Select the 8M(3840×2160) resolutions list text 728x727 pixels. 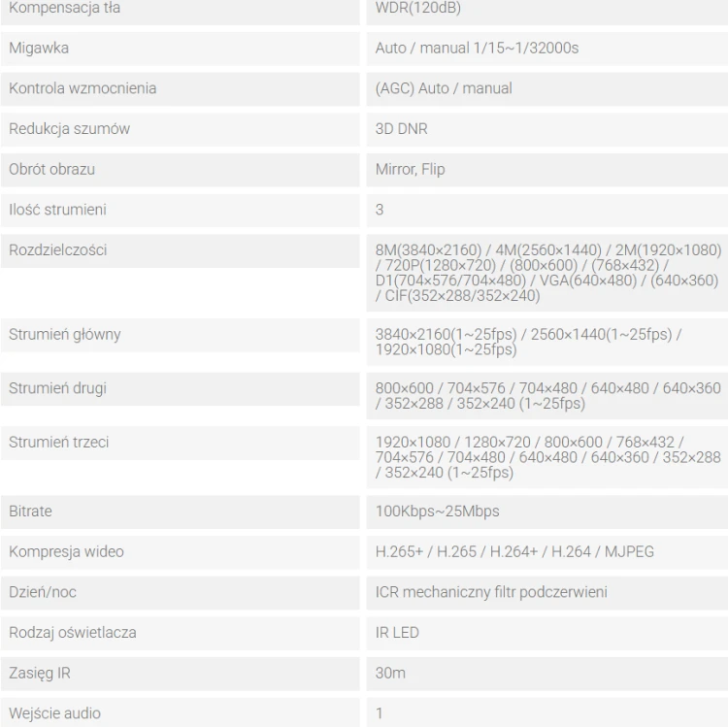tap(547, 273)
